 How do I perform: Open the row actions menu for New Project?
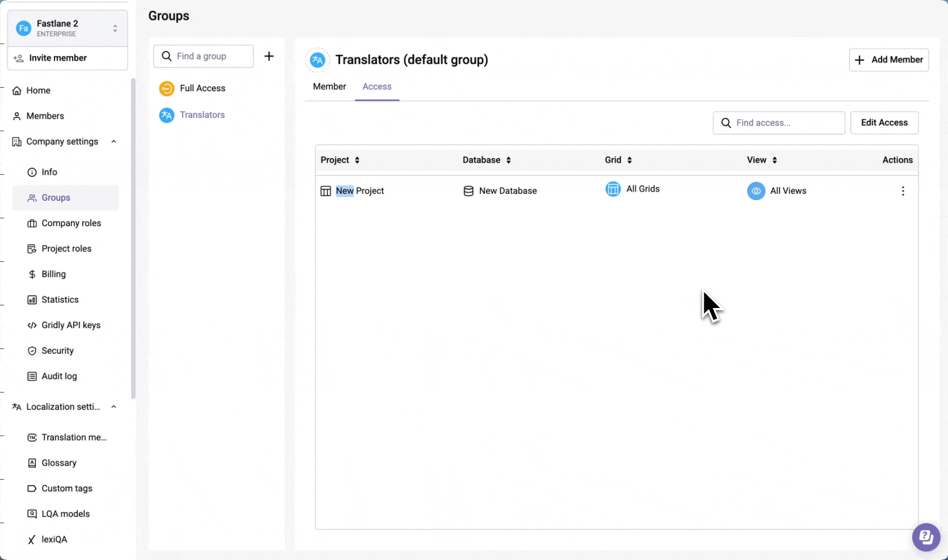click(903, 191)
